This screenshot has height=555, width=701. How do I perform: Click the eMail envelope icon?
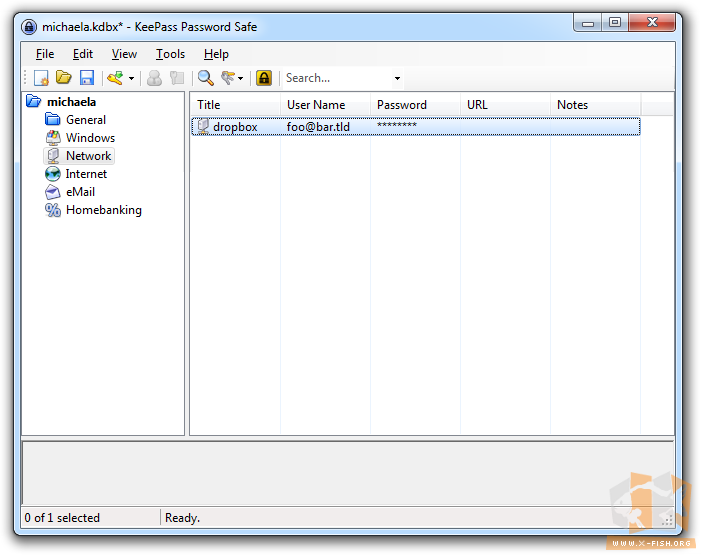tap(53, 192)
